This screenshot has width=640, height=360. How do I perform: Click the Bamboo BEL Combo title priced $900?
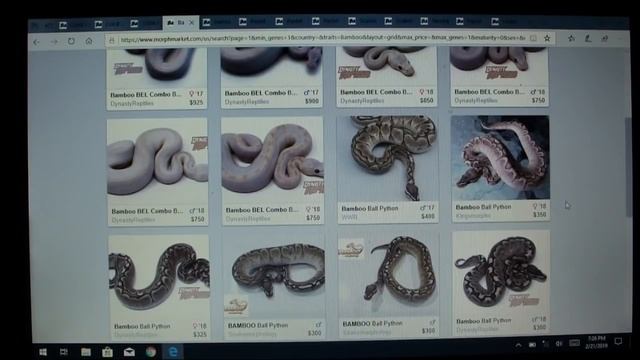coord(261,93)
